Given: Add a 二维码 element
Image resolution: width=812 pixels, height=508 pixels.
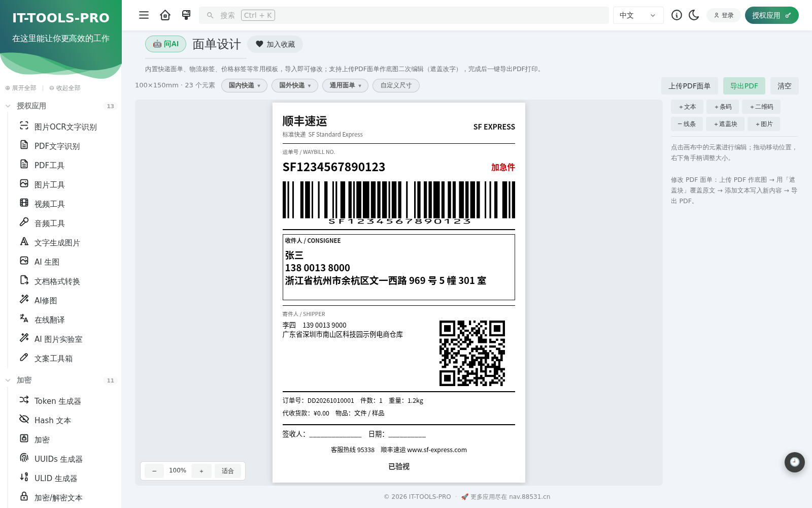Looking at the screenshot, I should click(x=761, y=107).
